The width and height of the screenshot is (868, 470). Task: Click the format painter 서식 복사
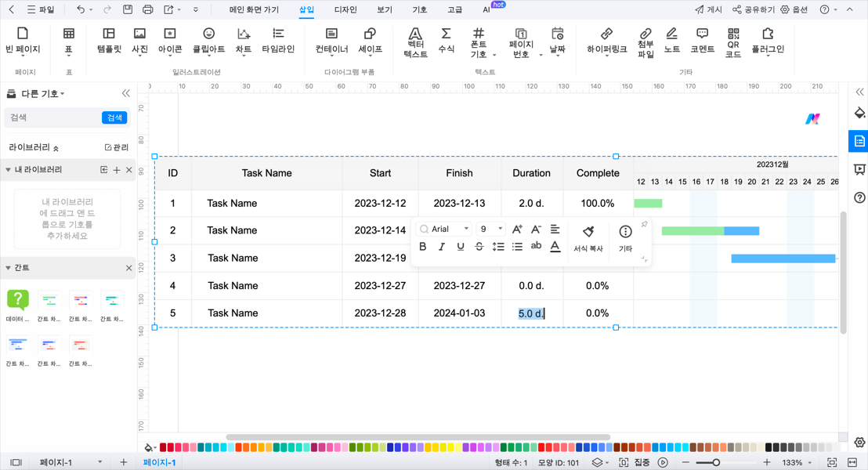(x=588, y=239)
